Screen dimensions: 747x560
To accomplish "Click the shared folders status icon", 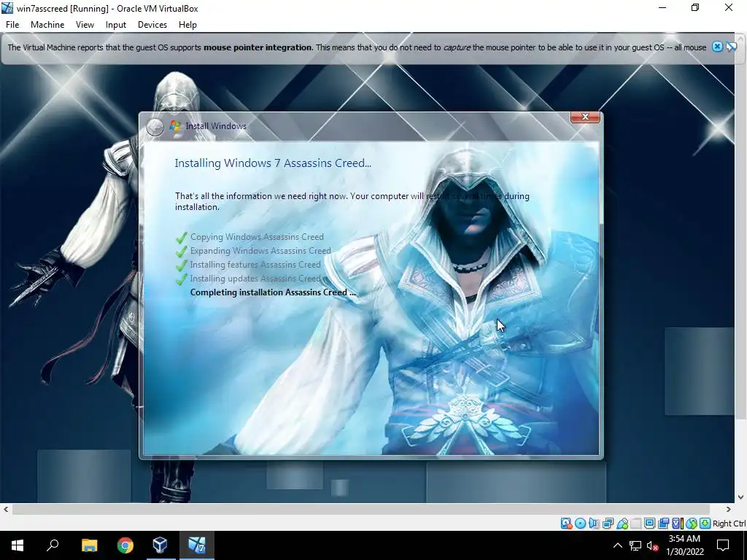I will point(636,524).
